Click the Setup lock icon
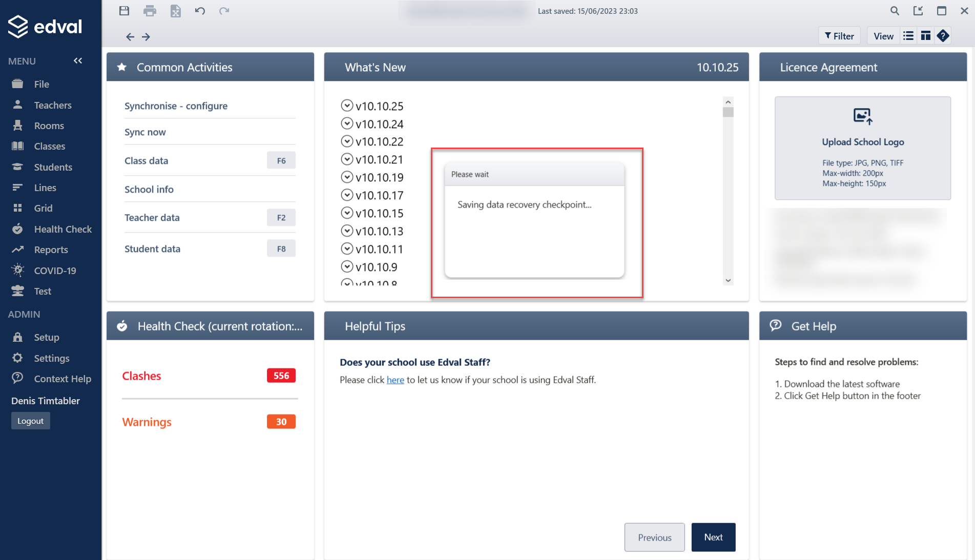 tap(17, 337)
